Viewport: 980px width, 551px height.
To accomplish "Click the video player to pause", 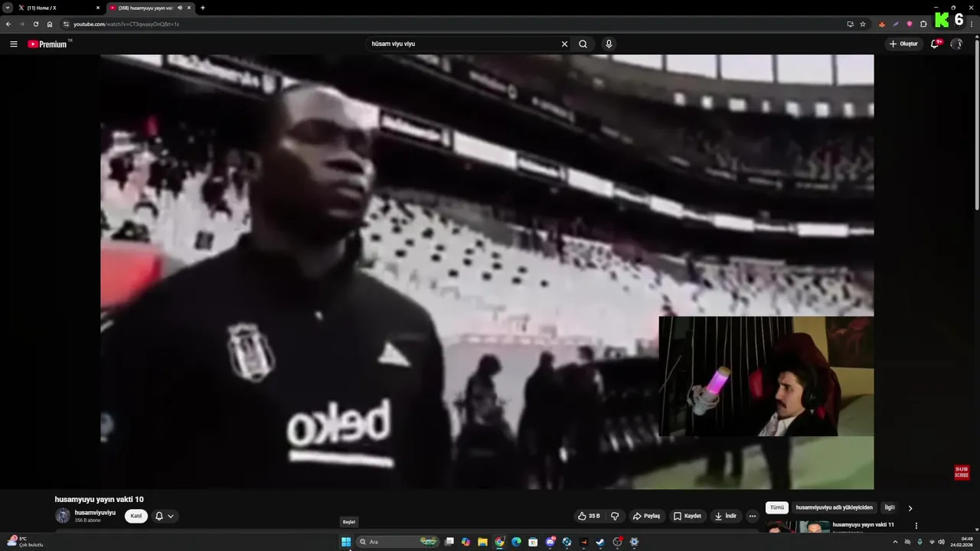I will 487,272.
